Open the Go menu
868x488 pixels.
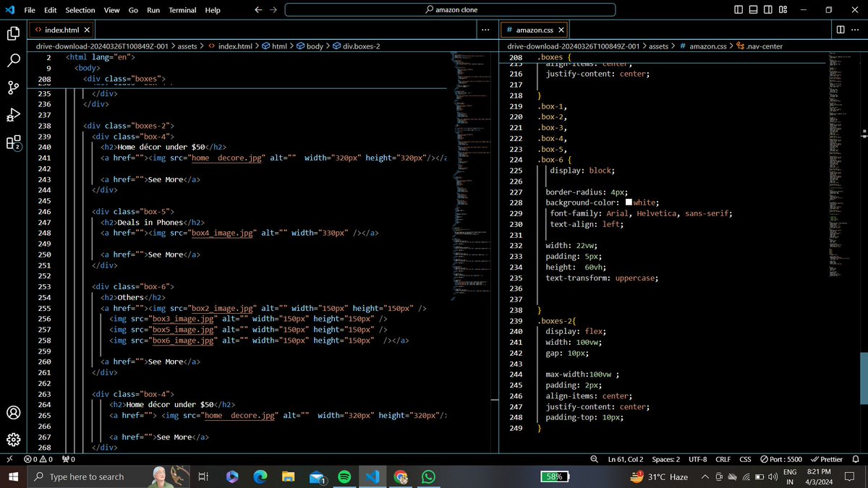133,10
